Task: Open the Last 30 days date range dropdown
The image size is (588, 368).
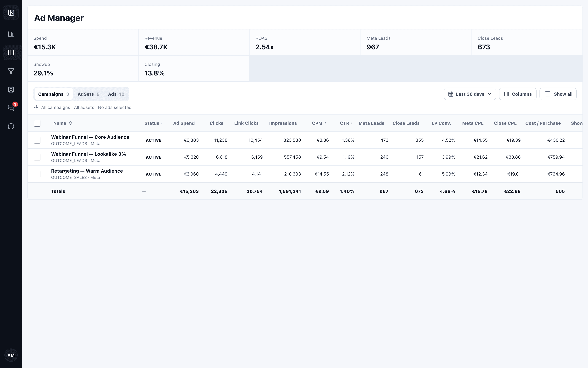Action: (470, 94)
